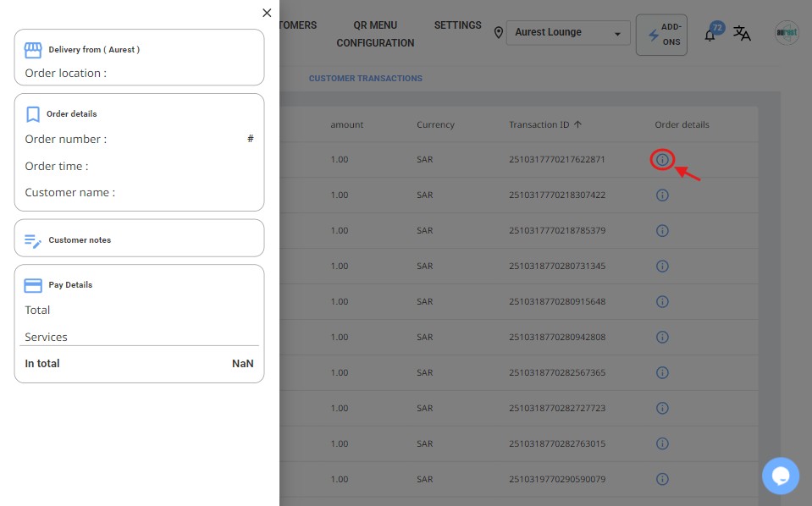Click the Pay Details card icon
This screenshot has height=506, width=812.
click(x=33, y=285)
